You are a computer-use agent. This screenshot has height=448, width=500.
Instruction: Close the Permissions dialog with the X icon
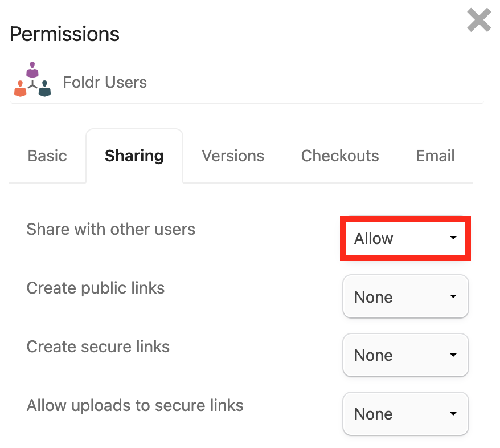coord(479,21)
